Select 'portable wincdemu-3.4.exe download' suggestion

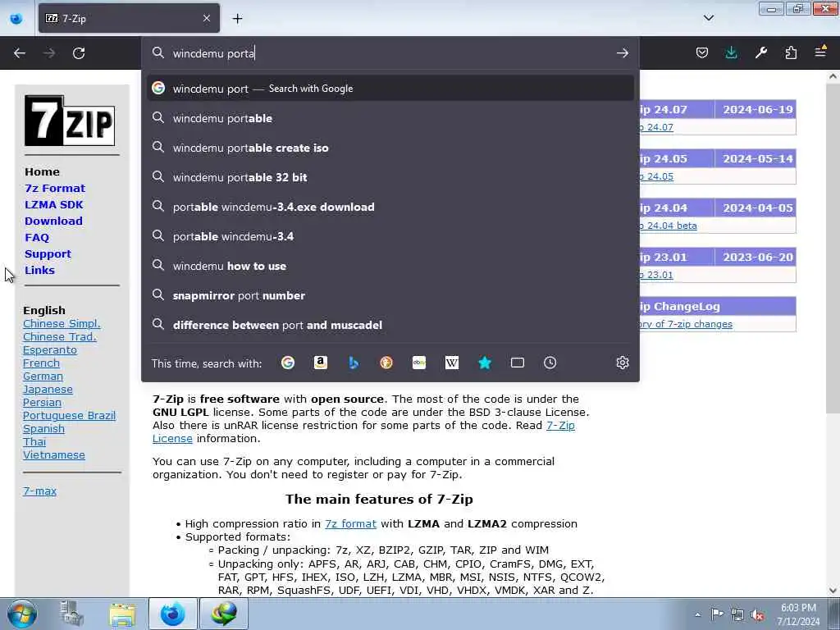(x=390, y=207)
